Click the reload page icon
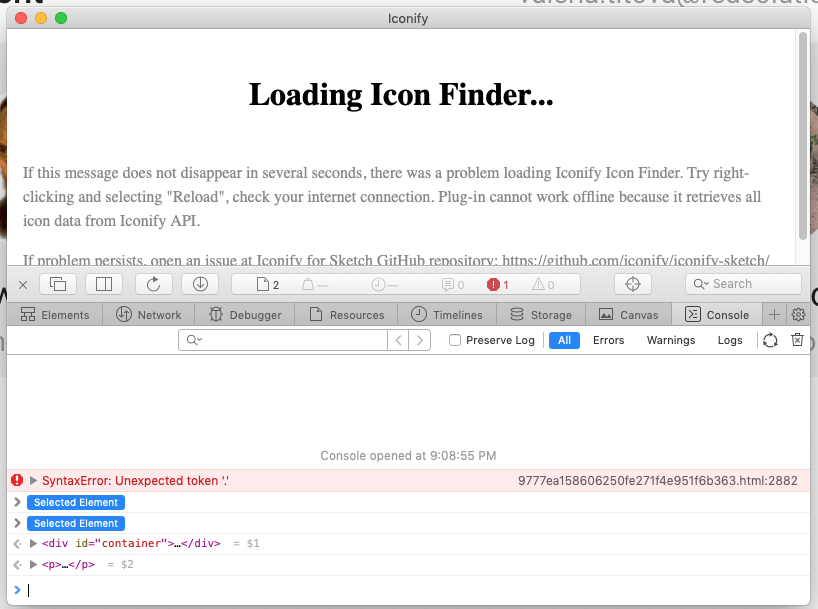 pos(153,284)
